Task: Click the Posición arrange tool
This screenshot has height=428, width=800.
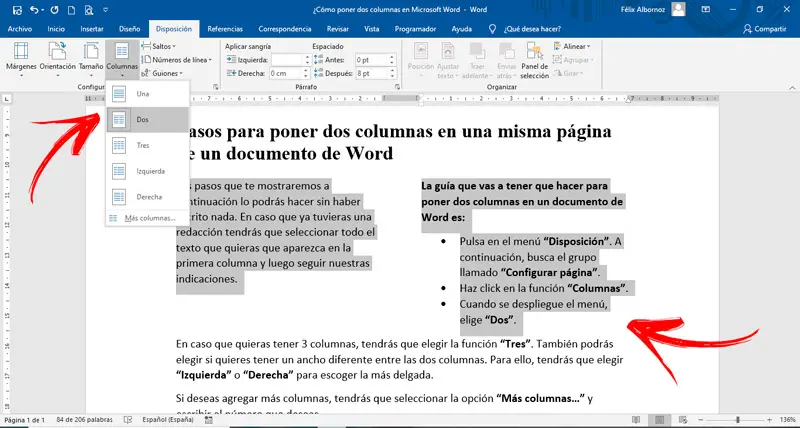Action: coord(420,60)
